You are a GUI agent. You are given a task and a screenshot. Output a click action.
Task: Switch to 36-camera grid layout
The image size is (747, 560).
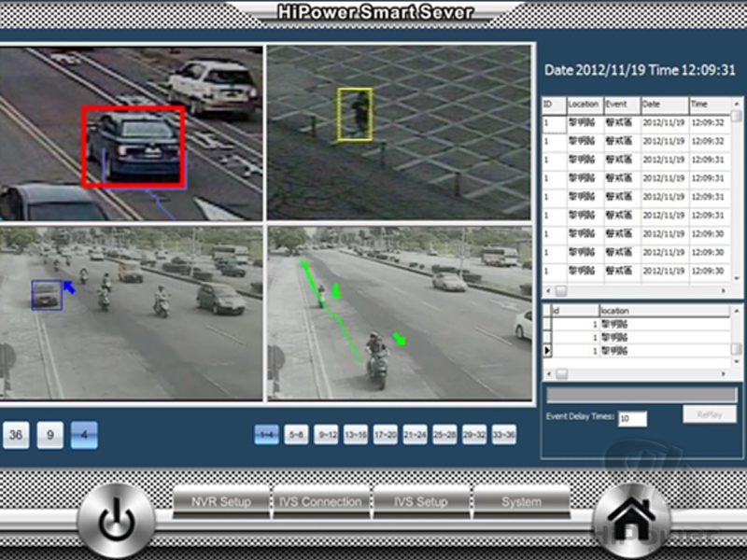16,435
